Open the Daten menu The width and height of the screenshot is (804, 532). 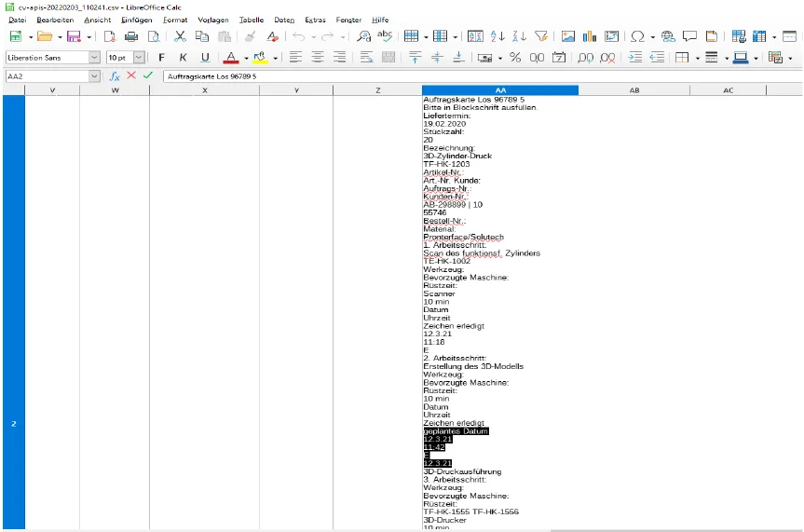pyautogui.click(x=284, y=20)
